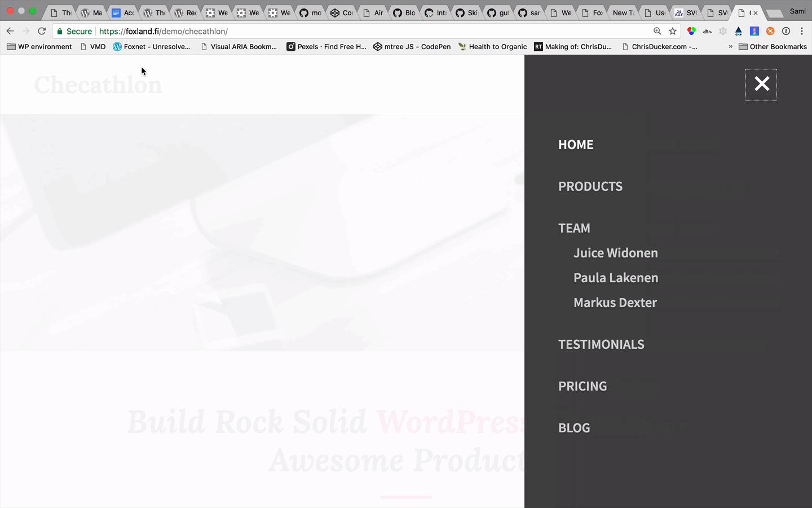
Task: Go back with the browser back arrow
Action: pos(10,31)
